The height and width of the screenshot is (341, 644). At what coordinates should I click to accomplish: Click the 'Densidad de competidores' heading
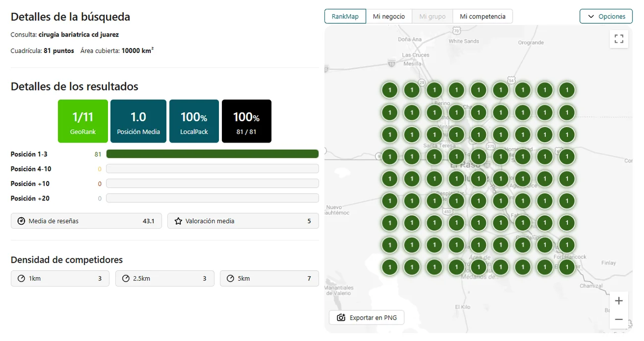[67, 260]
